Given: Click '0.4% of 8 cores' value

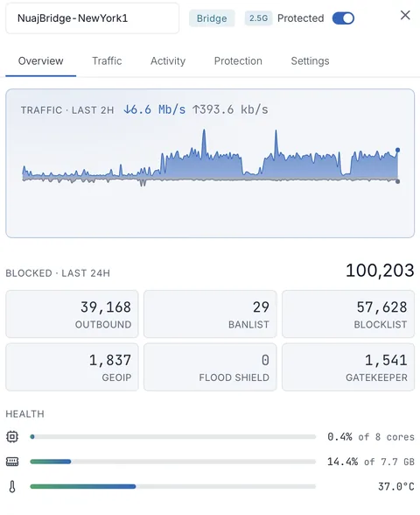Looking at the screenshot, I should point(371,437).
